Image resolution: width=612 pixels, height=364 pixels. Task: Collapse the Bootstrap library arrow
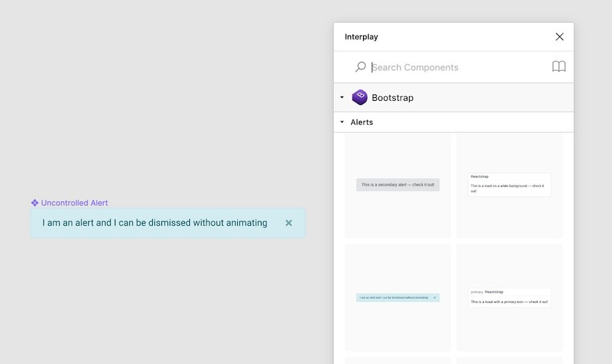point(342,97)
